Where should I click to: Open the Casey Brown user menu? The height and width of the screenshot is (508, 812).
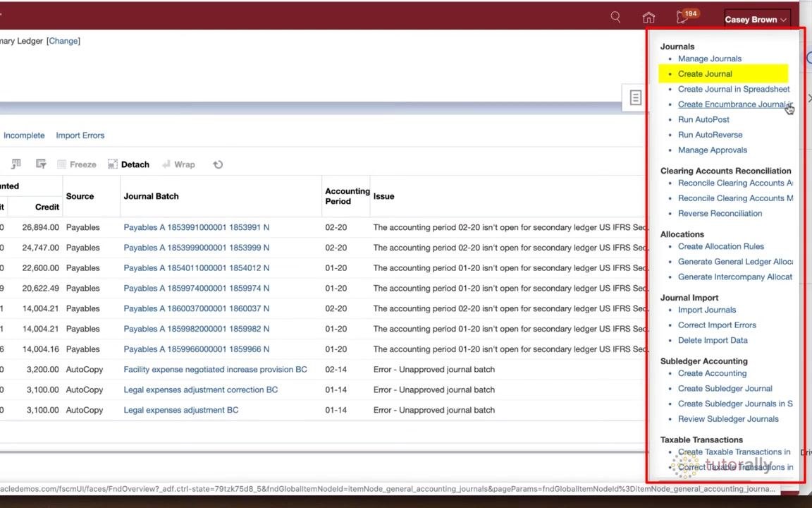pyautogui.click(x=756, y=20)
